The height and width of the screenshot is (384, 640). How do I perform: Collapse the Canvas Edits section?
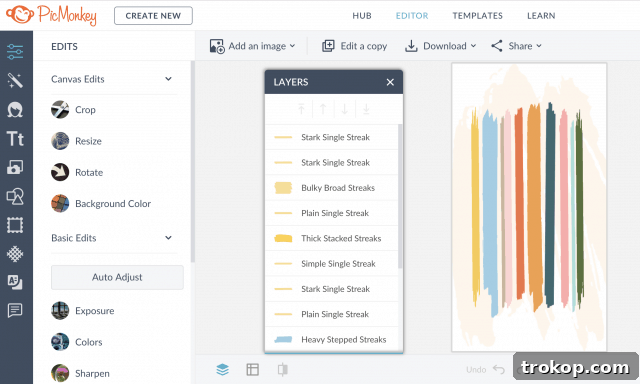click(x=168, y=79)
